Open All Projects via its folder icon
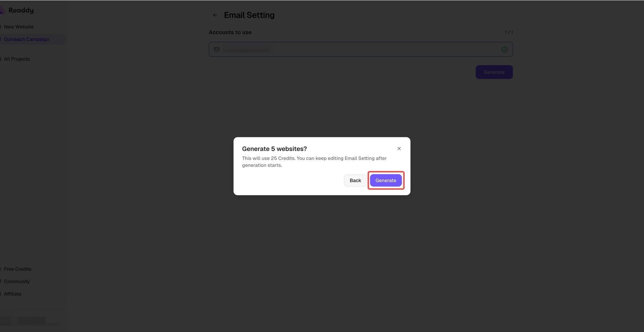This screenshot has width=644, height=332. 1,59
